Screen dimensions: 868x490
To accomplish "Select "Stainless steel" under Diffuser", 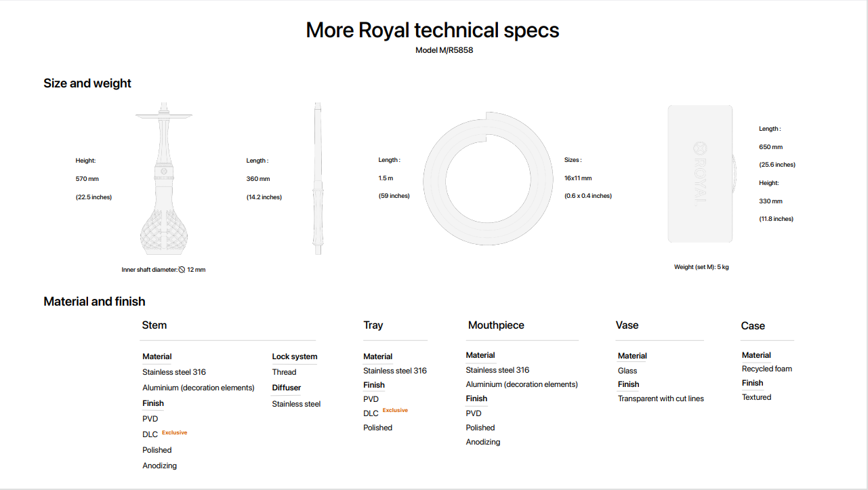I will pyautogui.click(x=297, y=404).
